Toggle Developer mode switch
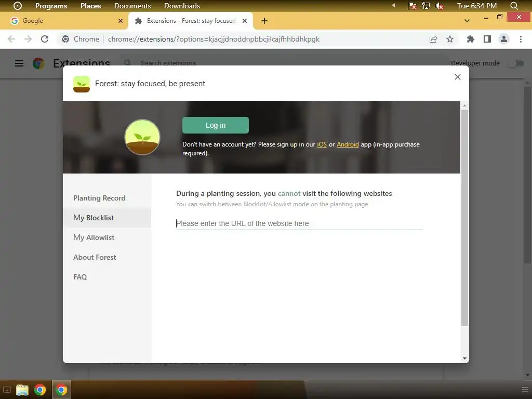The height and width of the screenshot is (399, 532). 516,63
